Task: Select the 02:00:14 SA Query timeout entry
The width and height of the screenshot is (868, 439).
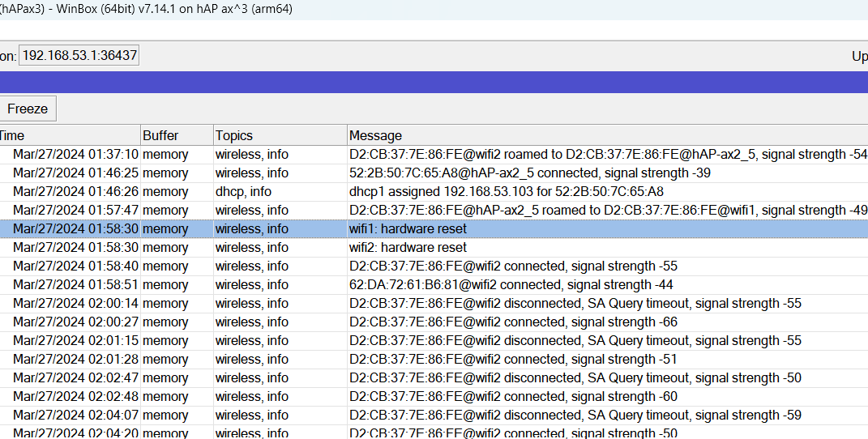Action: pyautogui.click(x=575, y=304)
